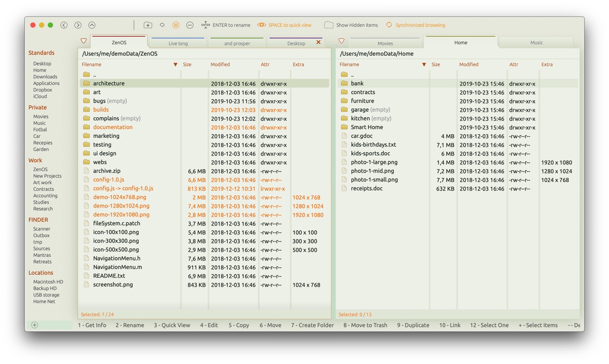
Task: Click the new folder icon in toolbar
Action: pyautogui.click(x=148, y=25)
